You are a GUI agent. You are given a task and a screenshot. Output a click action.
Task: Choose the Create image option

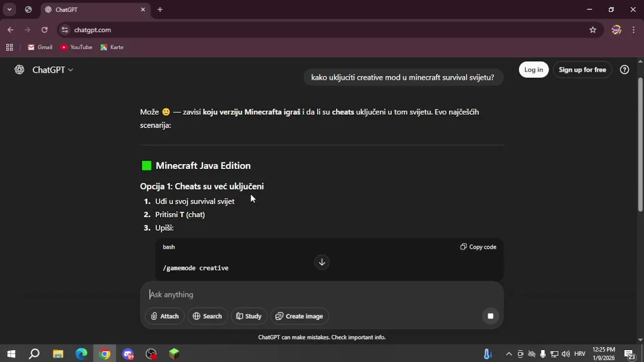click(299, 316)
